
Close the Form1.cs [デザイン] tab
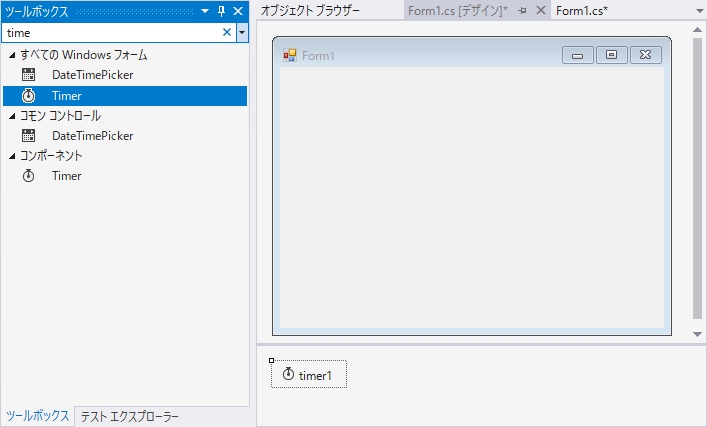[x=541, y=10]
